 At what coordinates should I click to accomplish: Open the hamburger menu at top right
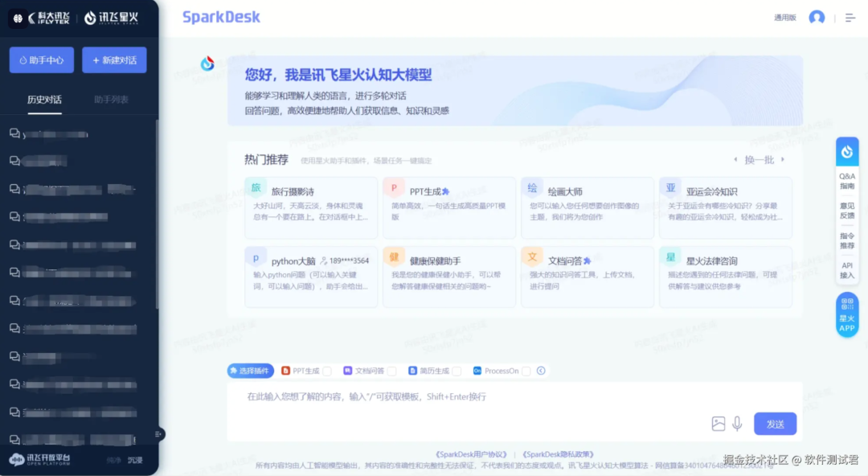pos(850,18)
